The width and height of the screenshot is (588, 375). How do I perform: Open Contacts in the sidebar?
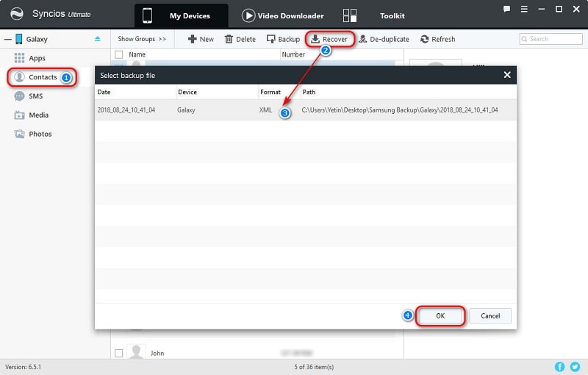coord(43,77)
